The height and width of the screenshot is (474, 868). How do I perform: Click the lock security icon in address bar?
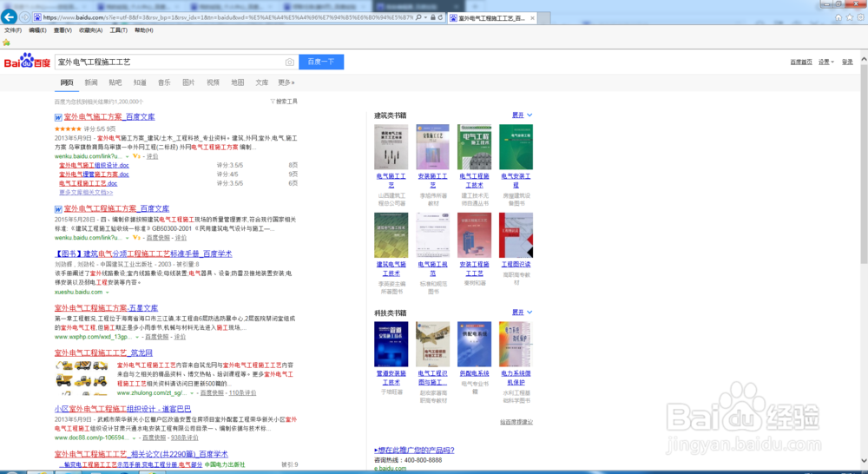(433, 17)
